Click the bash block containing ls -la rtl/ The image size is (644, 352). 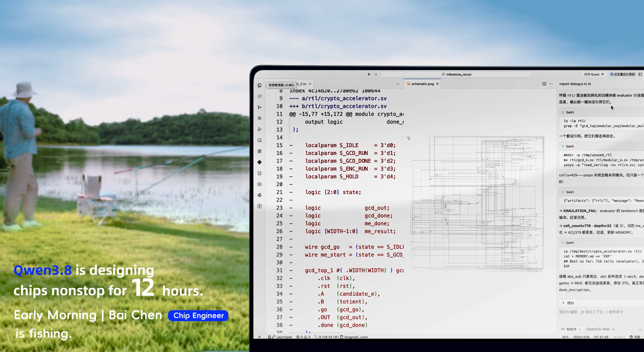coord(601,119)
